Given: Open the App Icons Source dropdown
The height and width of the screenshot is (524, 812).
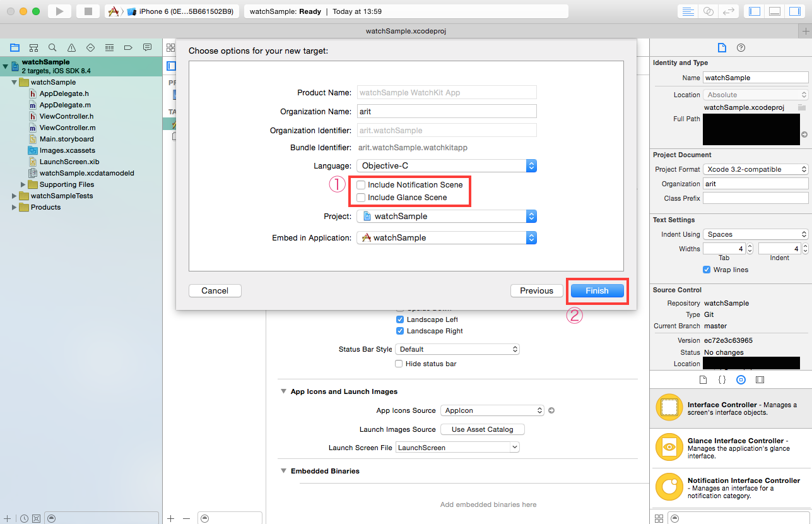Looking at the screenshot, I should coord(492,410).
